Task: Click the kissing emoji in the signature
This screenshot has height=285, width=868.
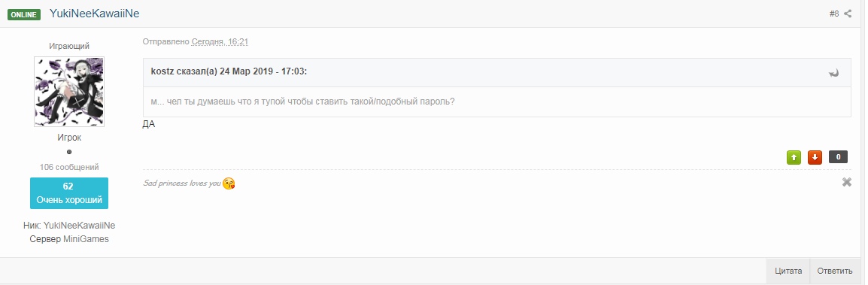Action: (x=229, y=183)
